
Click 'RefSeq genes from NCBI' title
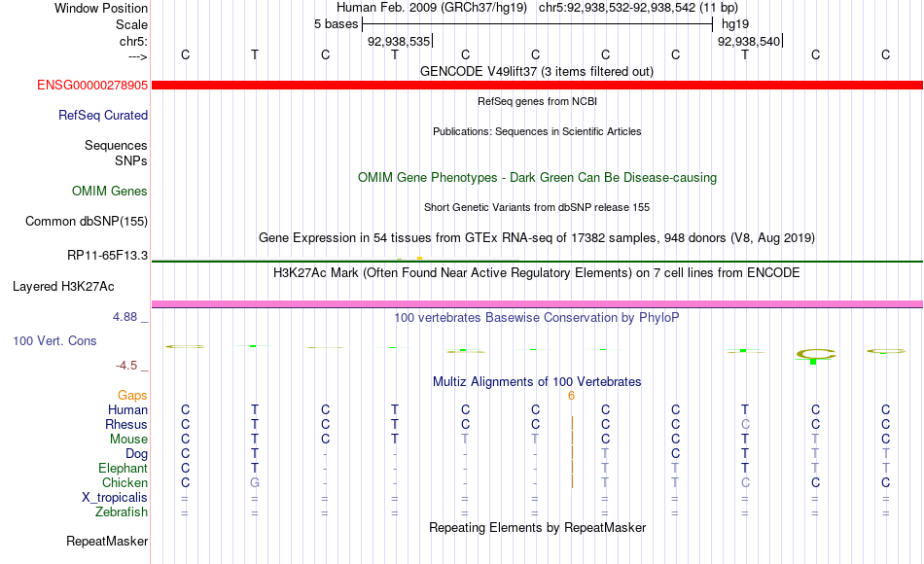537,101
